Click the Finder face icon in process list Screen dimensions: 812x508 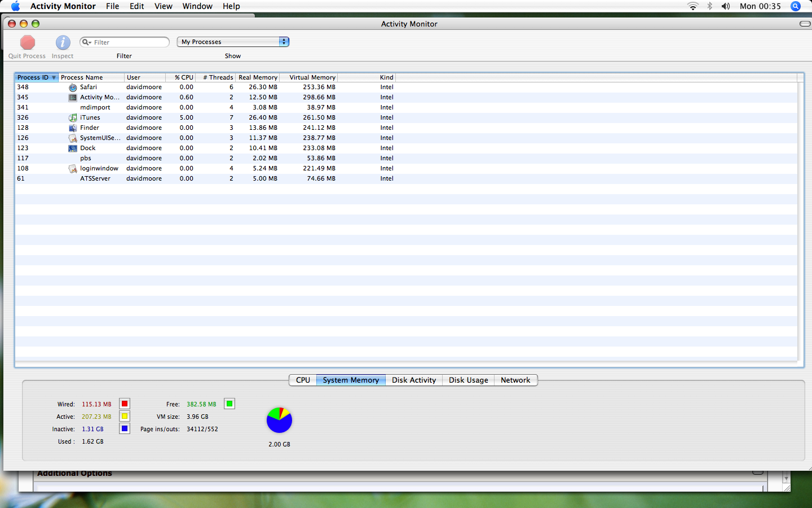(73, 128)
